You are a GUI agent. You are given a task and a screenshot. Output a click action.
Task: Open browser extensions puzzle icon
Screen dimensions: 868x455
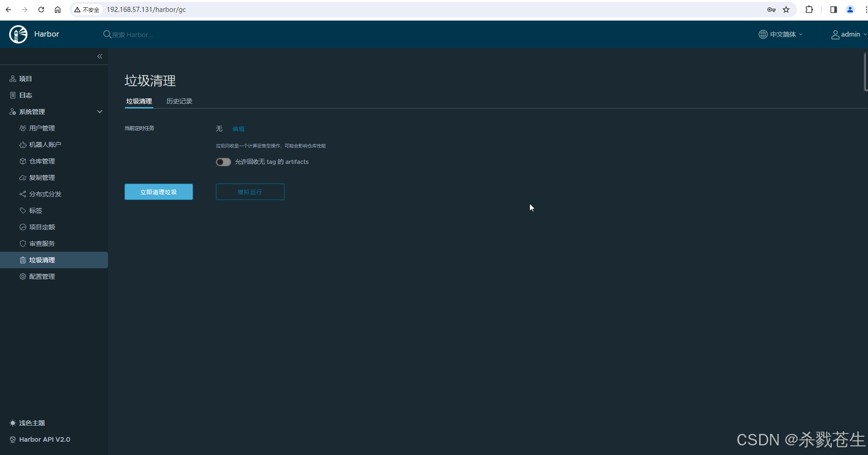(809, 10)
